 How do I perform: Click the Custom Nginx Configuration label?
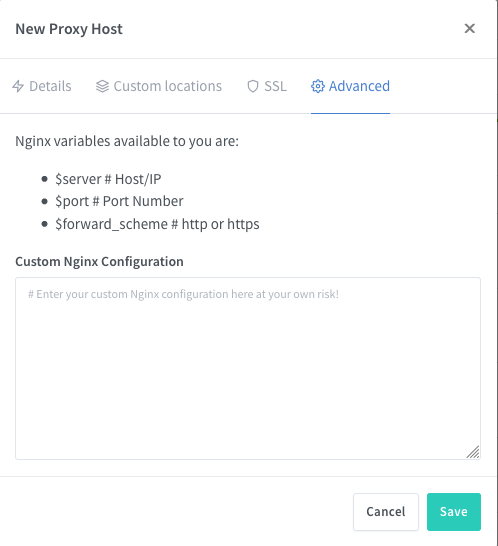click(x=99, y=262)
